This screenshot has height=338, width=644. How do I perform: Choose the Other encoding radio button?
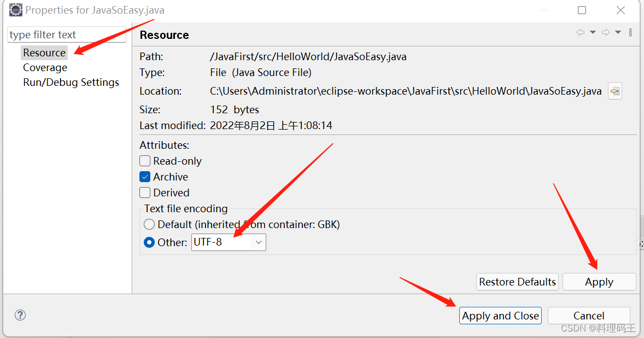point(149,242)
